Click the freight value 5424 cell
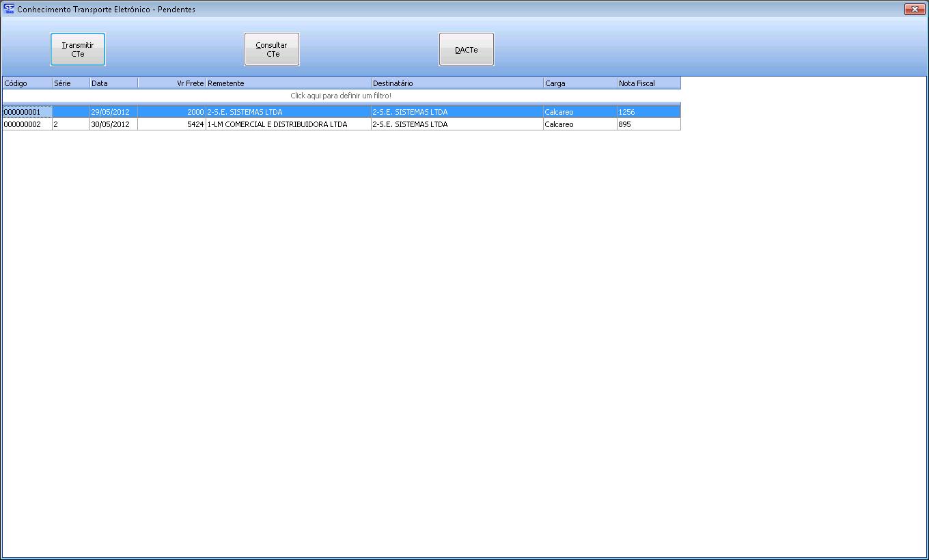Viewport: 929px width, 560px height. (172, 124)
